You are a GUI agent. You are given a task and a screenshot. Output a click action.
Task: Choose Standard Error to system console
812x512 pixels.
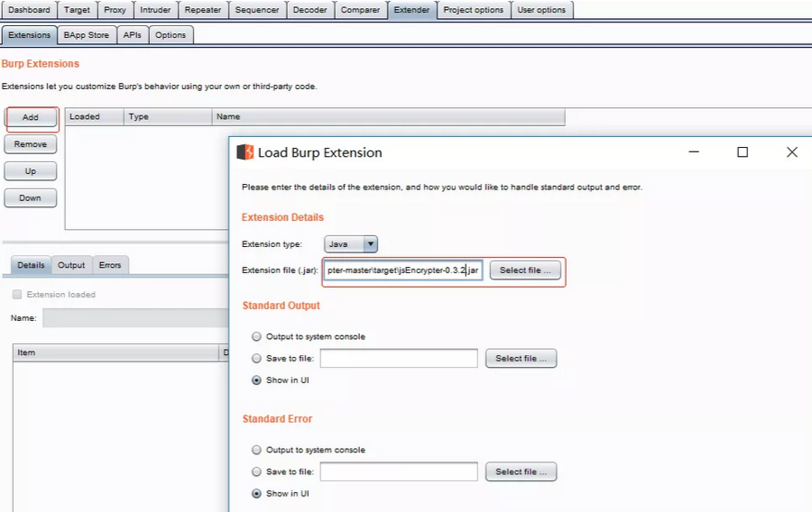click(256, 450)
